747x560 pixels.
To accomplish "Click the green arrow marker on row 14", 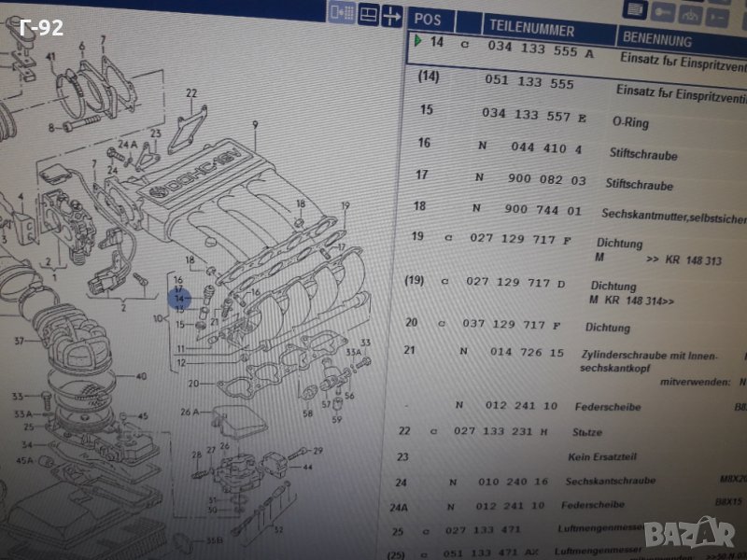I will [417, 43].
